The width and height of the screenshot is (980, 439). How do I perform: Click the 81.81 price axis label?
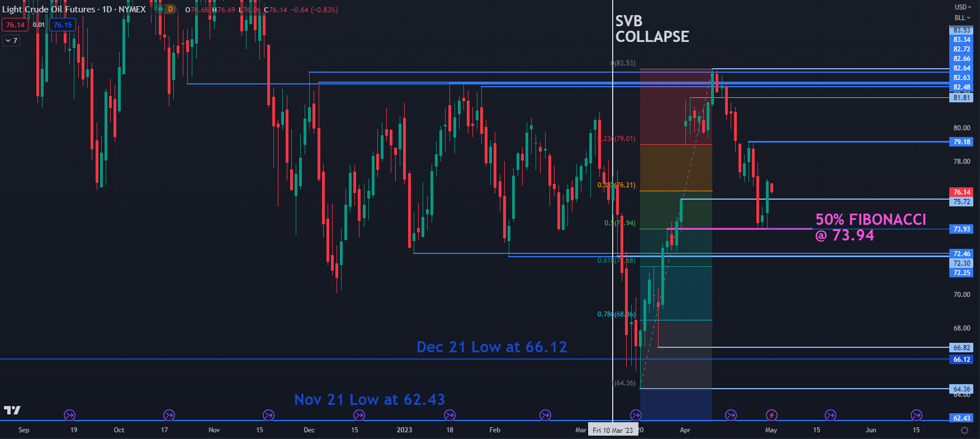coord(962,98)
